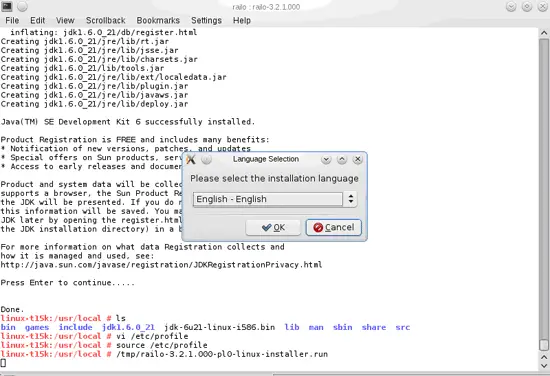
Task: Click the 'games' directory listing
Action: tap(37, 327)
